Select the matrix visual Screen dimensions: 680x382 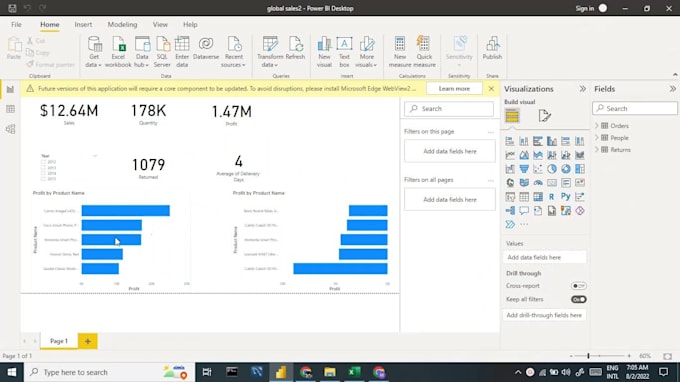pyautogui.click(x=538, y=196)
